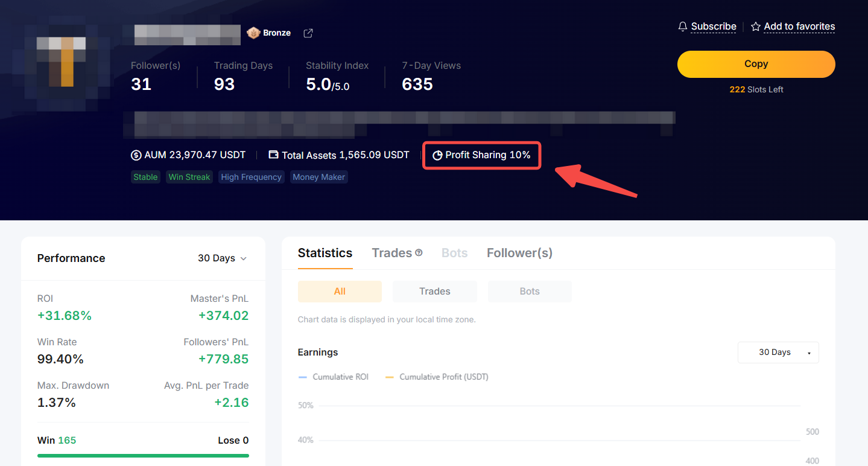Click the Total Assets wallet icon
The height and width of the screenshot is (466, 868).
click(x=273, y=155)
